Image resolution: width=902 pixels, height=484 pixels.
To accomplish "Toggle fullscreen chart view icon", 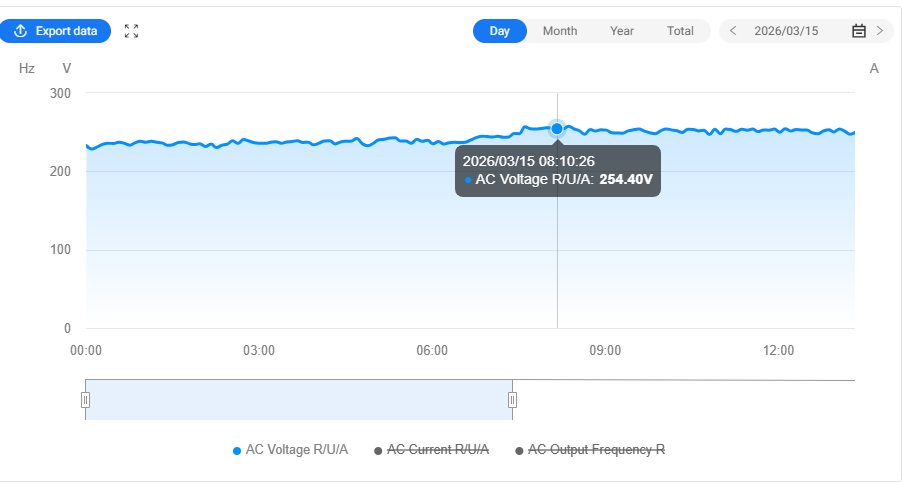I will pos(131,31).
